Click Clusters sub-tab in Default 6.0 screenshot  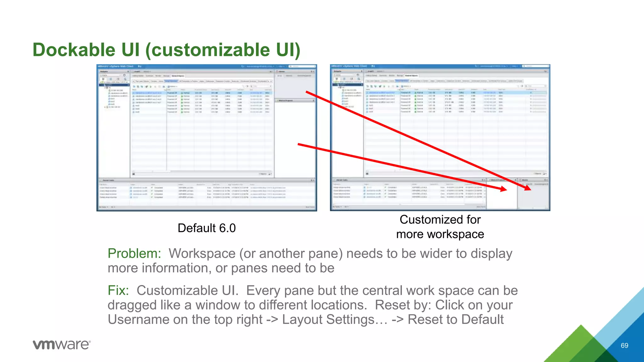coord(154,81)
